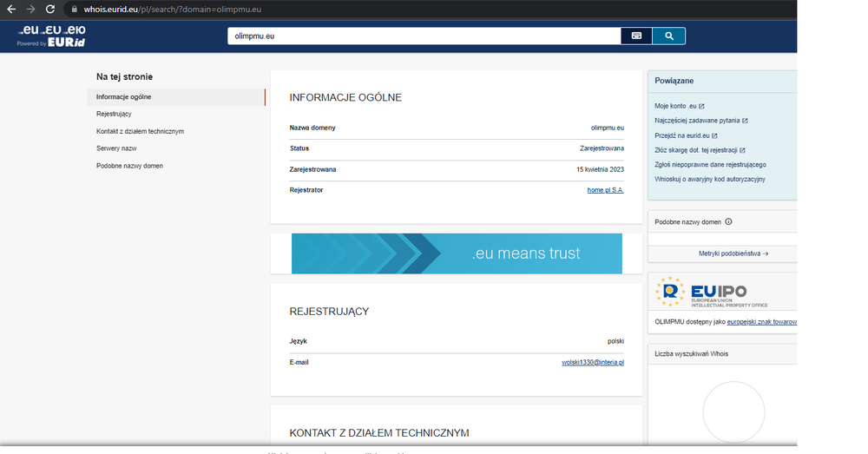The width and height of the screenshot is (868, 454).
Task: Click the REJESTRUJĄCY heading
Action: pos(329,312)
